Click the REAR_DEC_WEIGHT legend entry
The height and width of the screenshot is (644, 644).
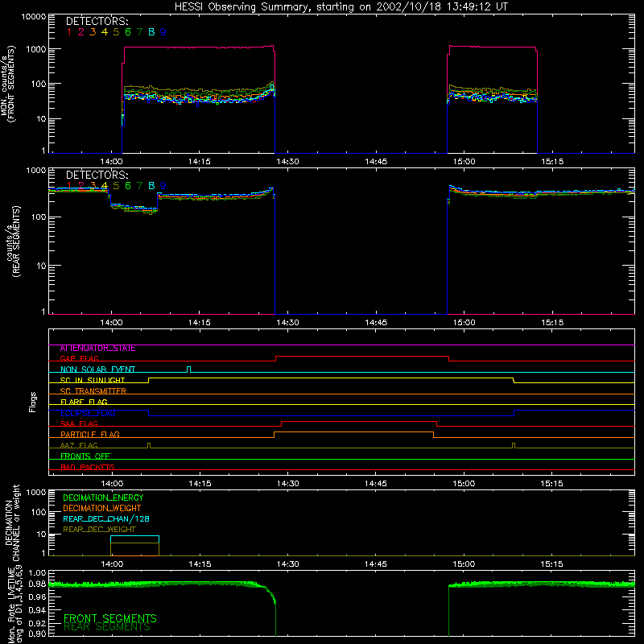coord(99,530)
